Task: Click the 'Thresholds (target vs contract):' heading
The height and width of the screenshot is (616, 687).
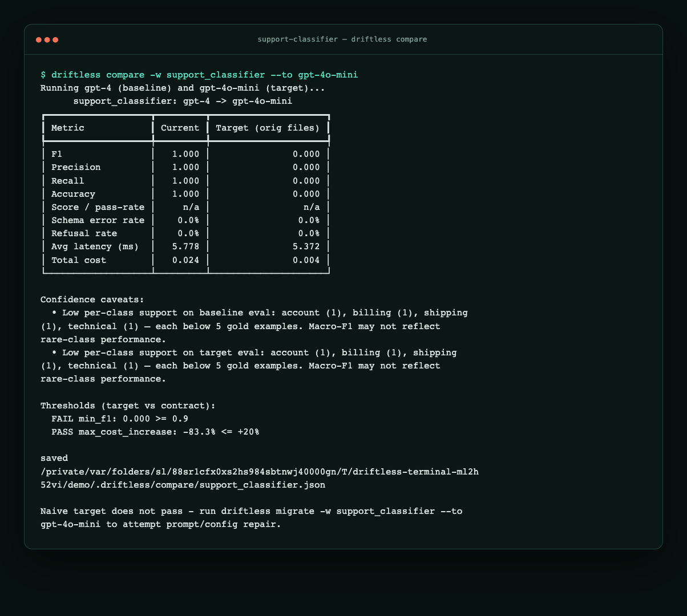Action: (x=128, y=406)
